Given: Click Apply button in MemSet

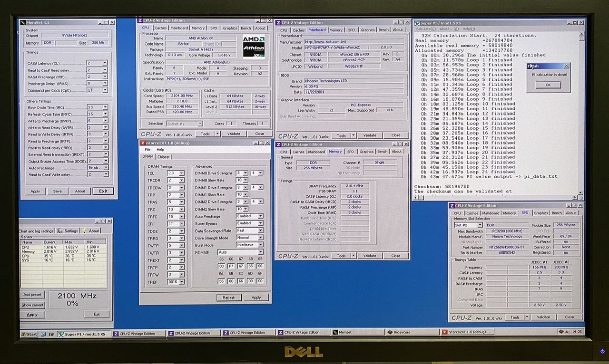Looking at the screenshot, I should tap(35, 192).
